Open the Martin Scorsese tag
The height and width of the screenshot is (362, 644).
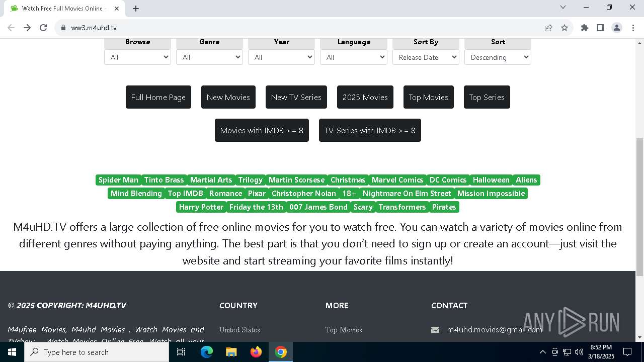(x=296, y=180)
